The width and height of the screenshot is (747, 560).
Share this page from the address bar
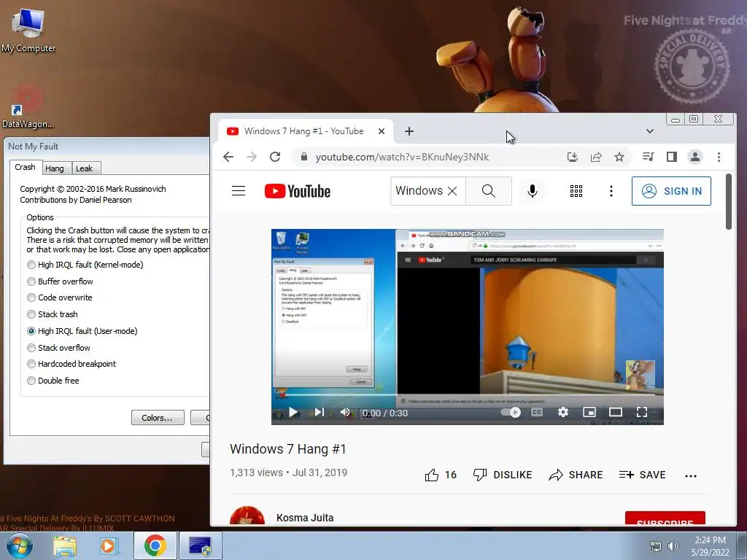click(595, 157)
